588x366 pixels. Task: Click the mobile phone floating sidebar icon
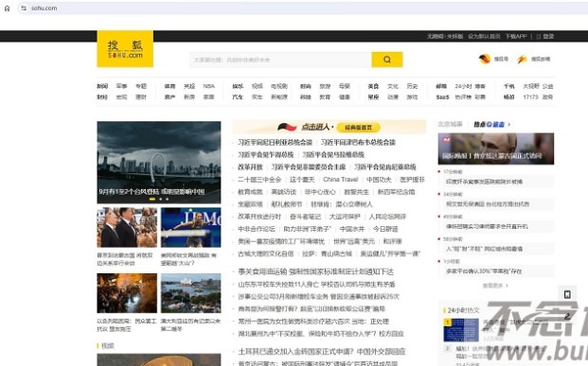pos(567,294)
